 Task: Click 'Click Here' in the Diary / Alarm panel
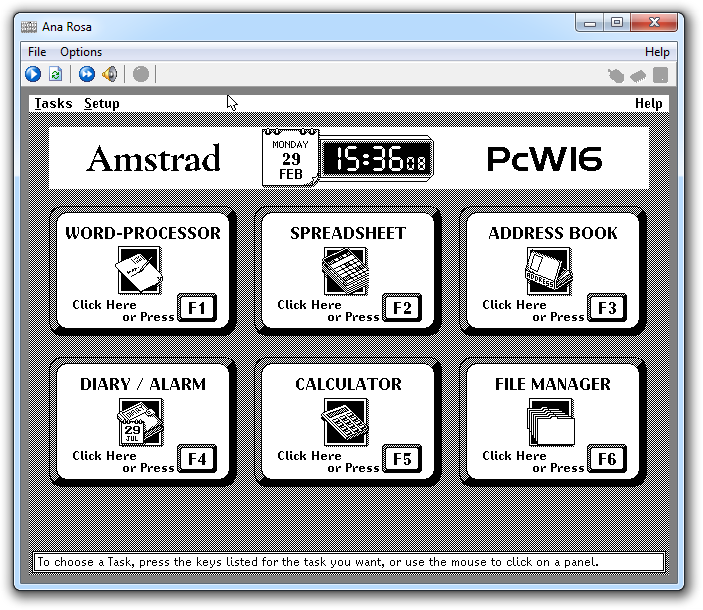104,456
